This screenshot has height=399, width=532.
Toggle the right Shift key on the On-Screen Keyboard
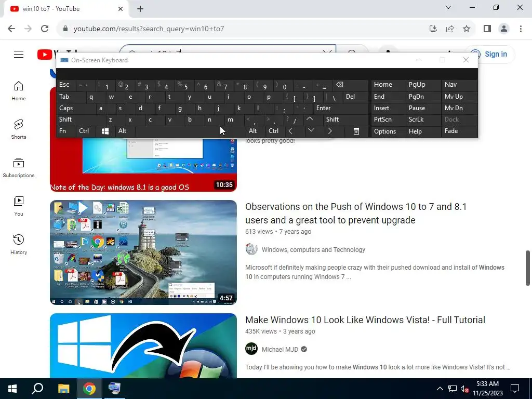tap(345, 119)
